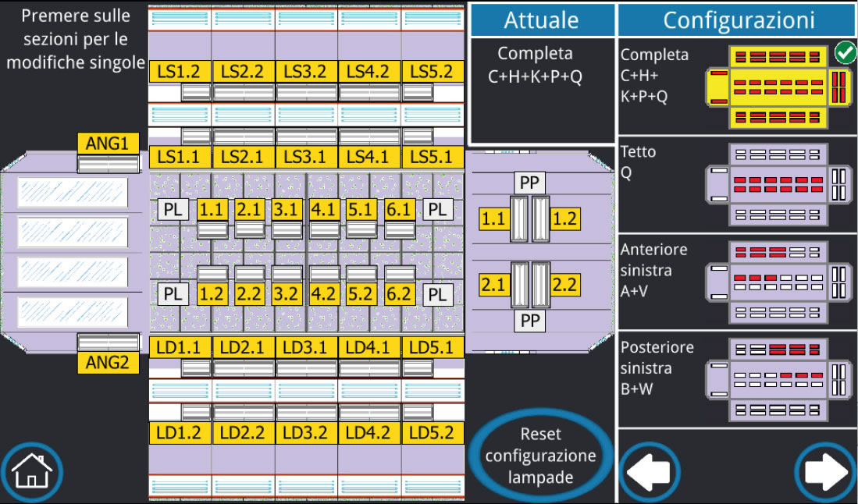858x504 pixels.
Task: Toggle corner lamp ANG1
Action: (x=108, y=144)
